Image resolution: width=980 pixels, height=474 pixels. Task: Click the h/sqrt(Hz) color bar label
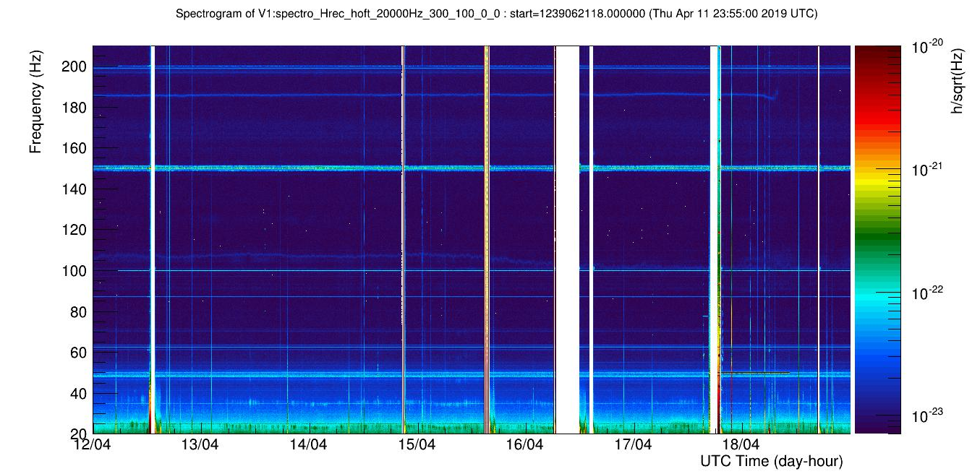(x=958, y=81)
